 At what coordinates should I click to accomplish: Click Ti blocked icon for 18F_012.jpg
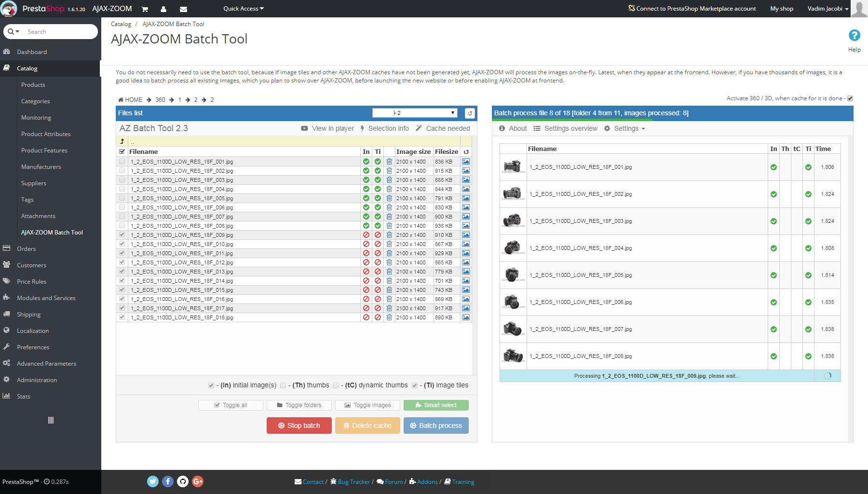[x=378, y=262]
